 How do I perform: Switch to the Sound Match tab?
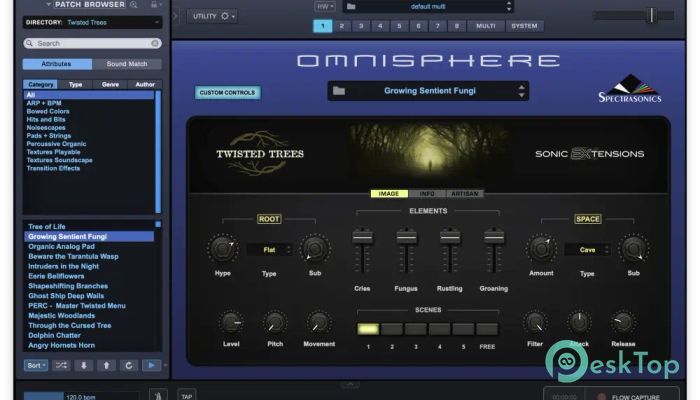pyautogui.click(x=127, y=64)
